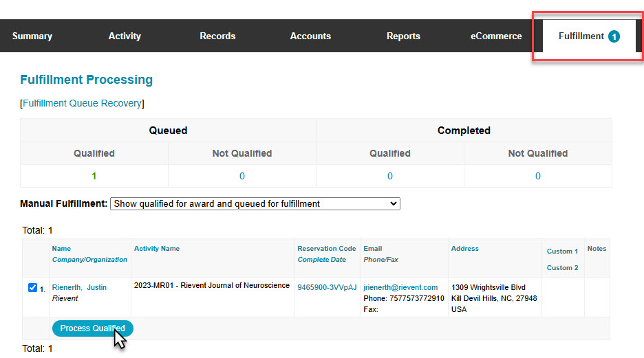
Task: Select the Fulfillment tab
Action: coord(589,36)
